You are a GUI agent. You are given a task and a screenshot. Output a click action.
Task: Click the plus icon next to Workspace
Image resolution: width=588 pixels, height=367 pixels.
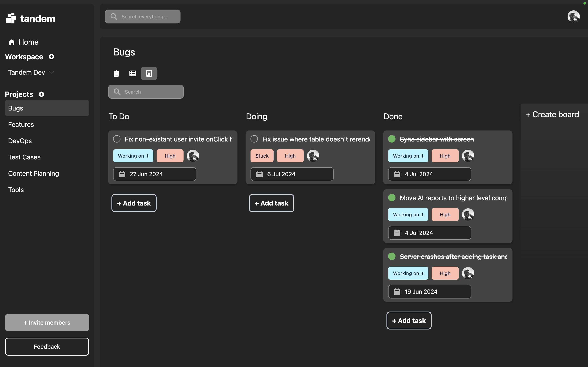pos(51,57)
